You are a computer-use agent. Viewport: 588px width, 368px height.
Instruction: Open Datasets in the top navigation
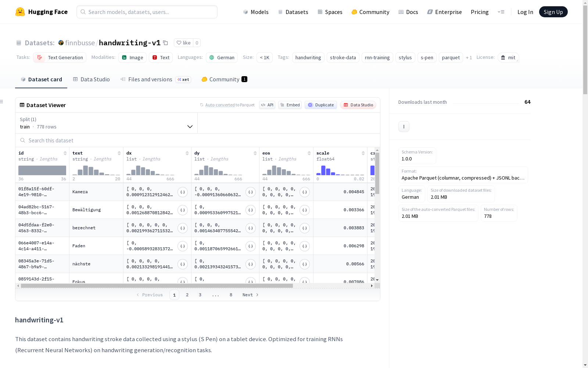[293, 12]
